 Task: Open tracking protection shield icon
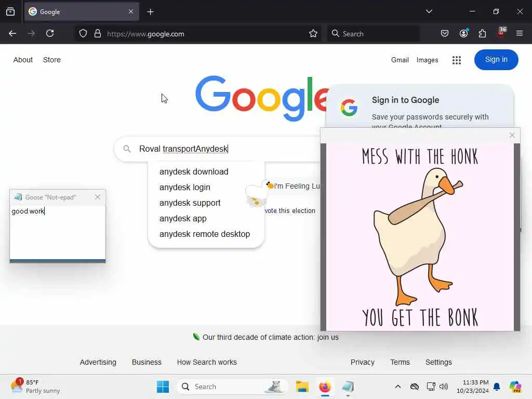[x=83, y=34]
